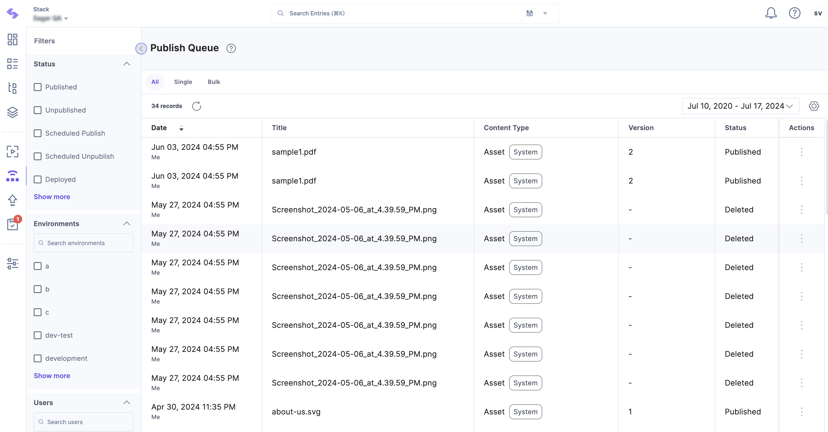
Task: Select development environment checkbox
Action: 37,358
